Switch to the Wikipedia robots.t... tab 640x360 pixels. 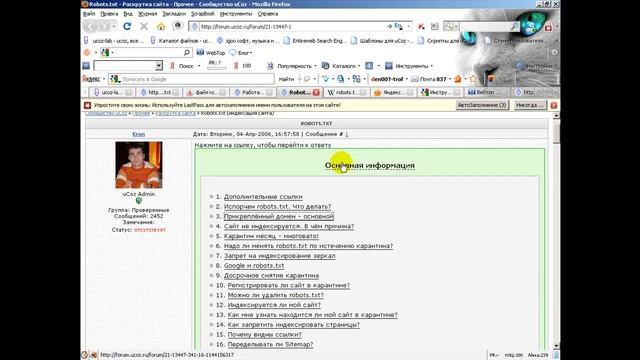(x=347, y=93)
